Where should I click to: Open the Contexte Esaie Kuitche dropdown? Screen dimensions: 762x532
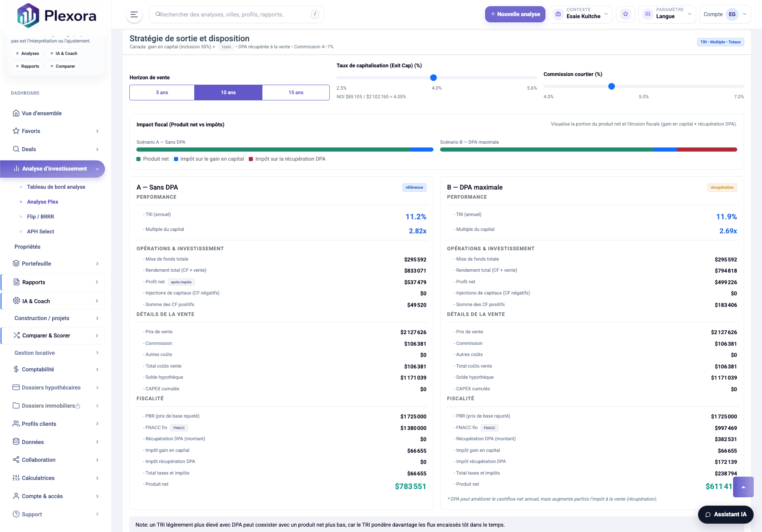(x=581, y=14)
